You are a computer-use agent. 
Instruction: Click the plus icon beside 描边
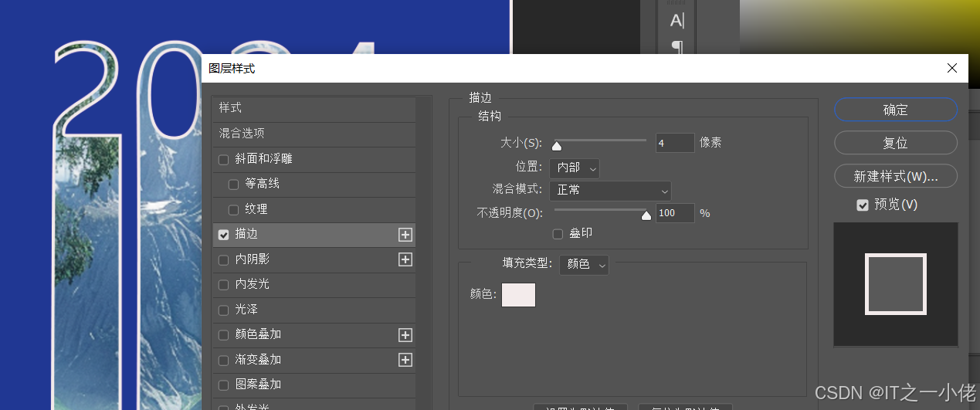(405, 235)
